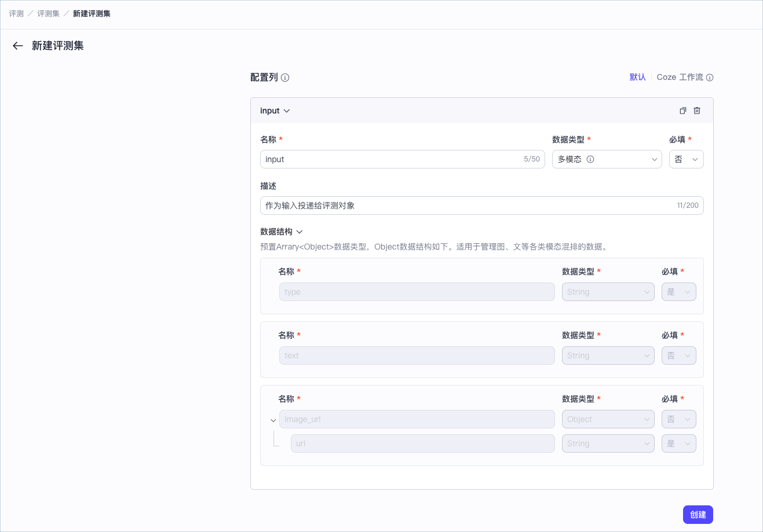Click the info icon next to 配置列
This screenshot has height=532, width=763.
pos(285,78)
